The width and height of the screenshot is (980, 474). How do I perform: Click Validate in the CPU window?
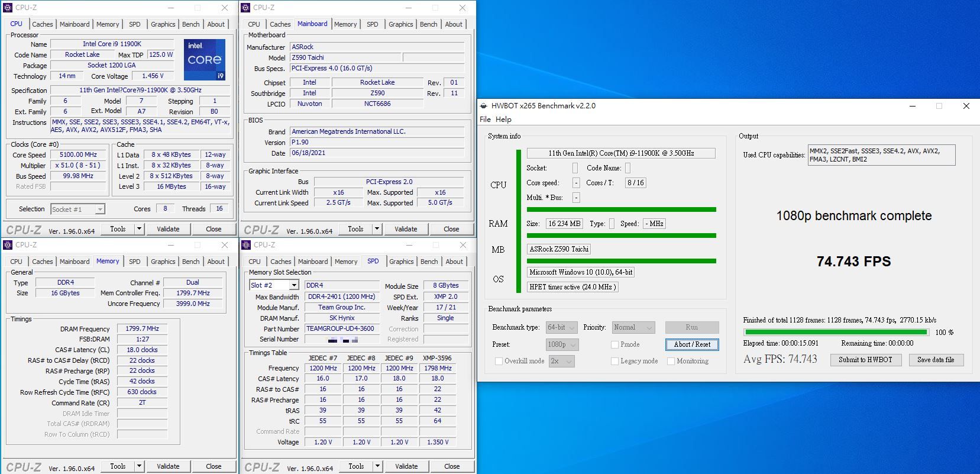(168, 229)
